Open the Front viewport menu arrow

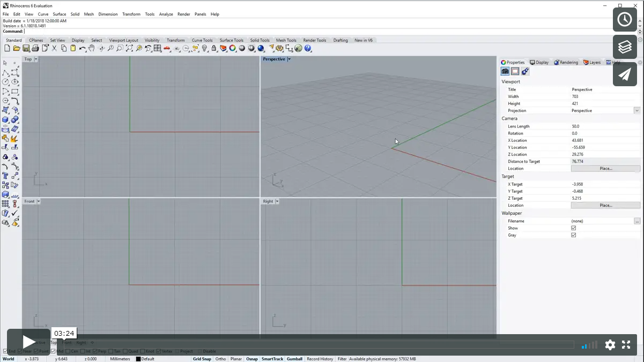tap(38, 201)
